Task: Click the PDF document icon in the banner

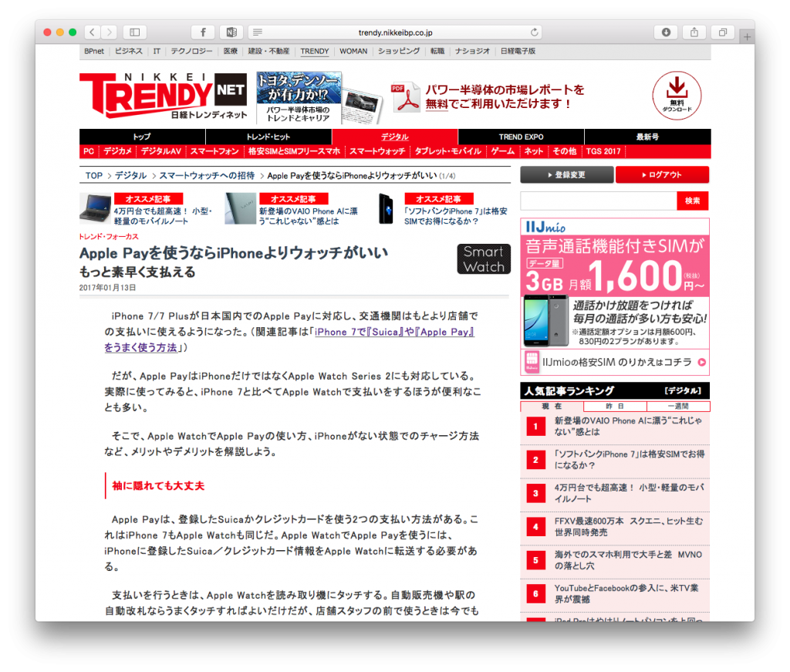Action: pos(406,97)
